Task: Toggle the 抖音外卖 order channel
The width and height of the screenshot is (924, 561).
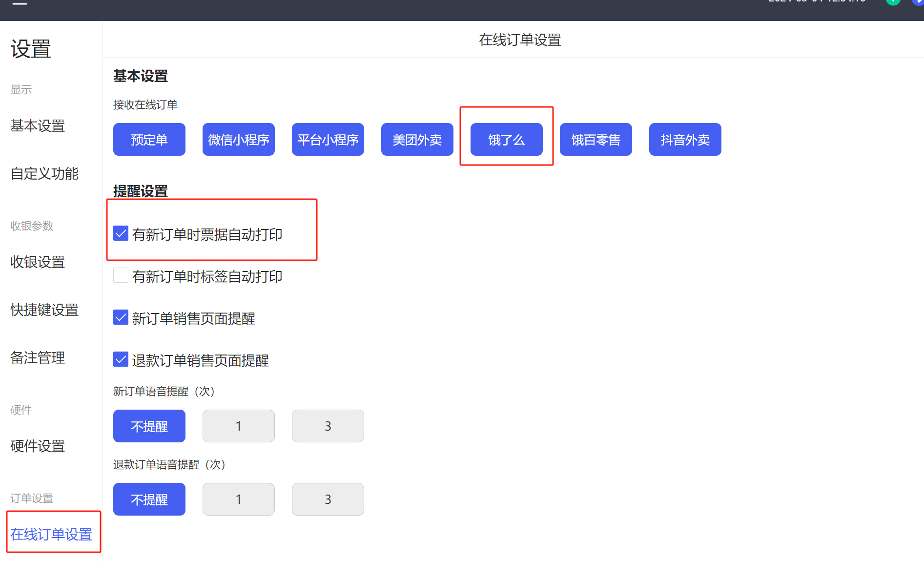Action: coord(685,140)
